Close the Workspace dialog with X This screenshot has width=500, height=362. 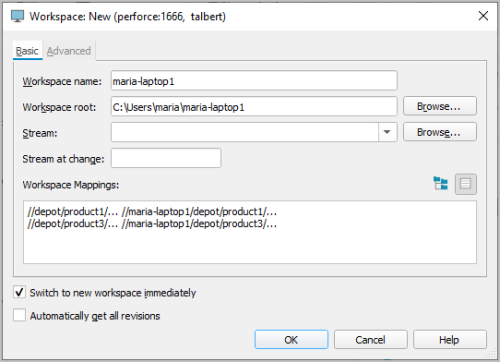(483, 16)
